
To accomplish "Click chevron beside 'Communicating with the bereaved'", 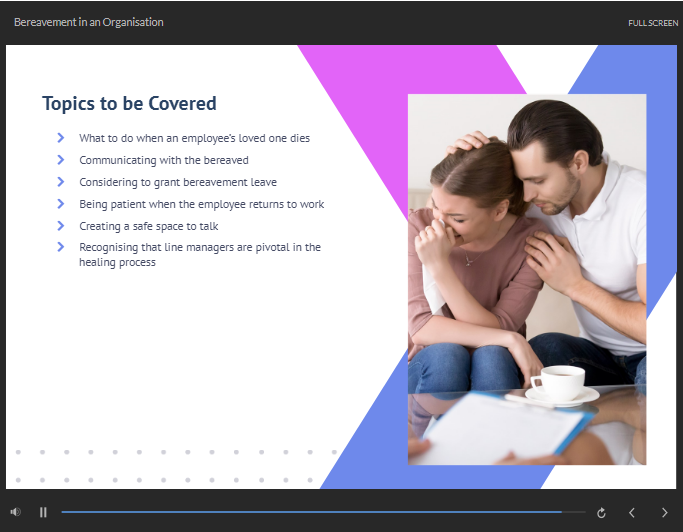I will (x=61, y=160).
